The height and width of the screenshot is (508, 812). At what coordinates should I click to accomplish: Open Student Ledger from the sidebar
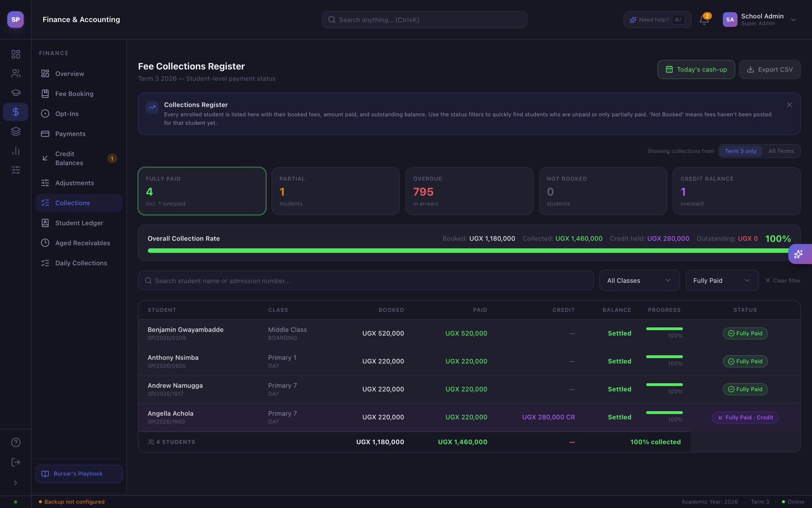pyautogui.click(x=79, y=223)
